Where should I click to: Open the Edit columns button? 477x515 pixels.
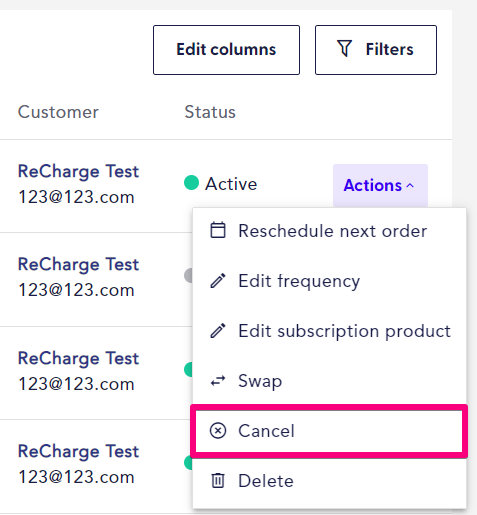(226, 50)
